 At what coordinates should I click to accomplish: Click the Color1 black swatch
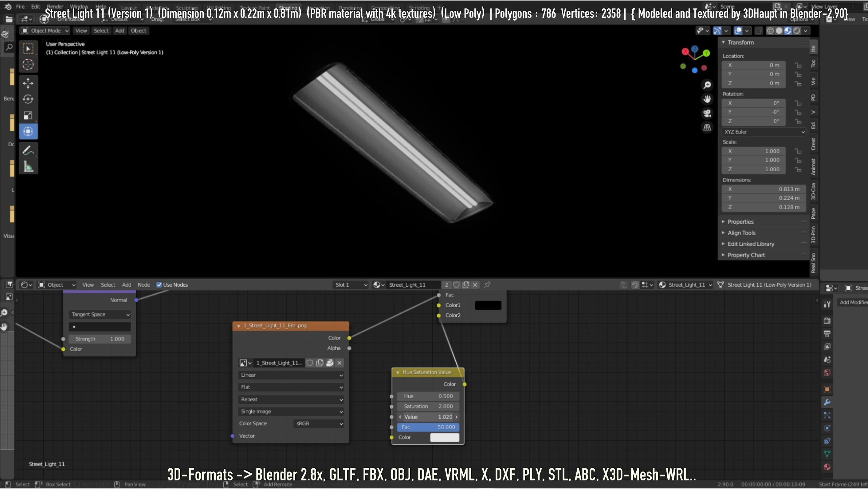tap(488, 305)
